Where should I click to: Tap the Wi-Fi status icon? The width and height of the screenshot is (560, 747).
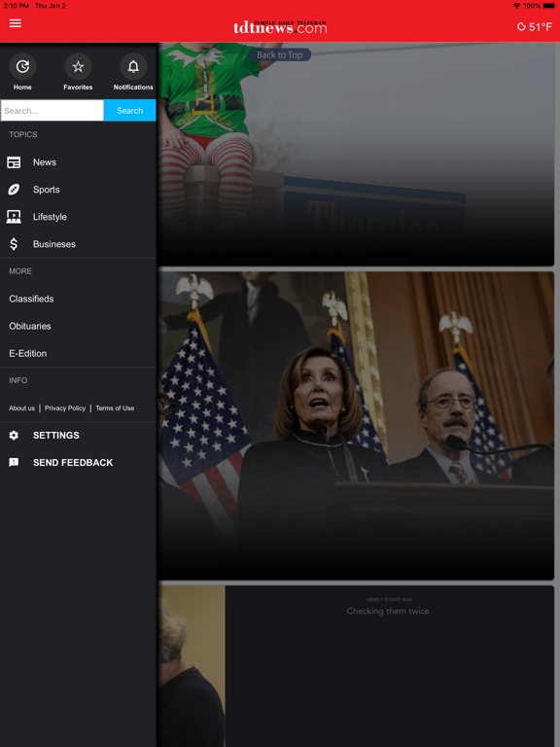pos(516,6)
